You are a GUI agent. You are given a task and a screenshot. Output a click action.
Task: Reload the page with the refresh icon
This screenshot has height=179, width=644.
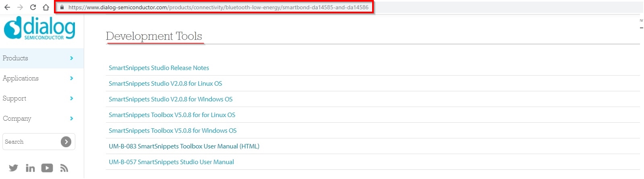pyautogui.click(x=33, y=7)
